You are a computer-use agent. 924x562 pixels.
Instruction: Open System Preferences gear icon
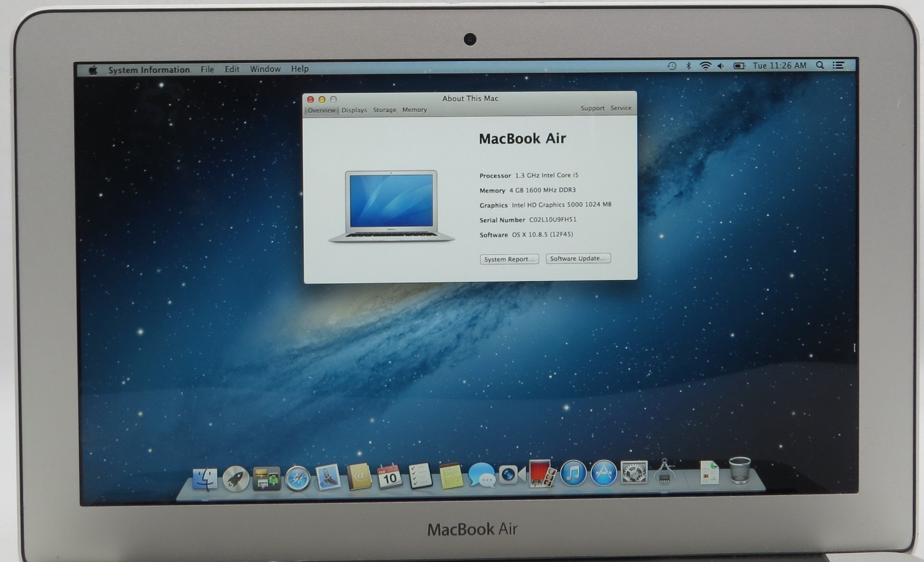point(634,473)
